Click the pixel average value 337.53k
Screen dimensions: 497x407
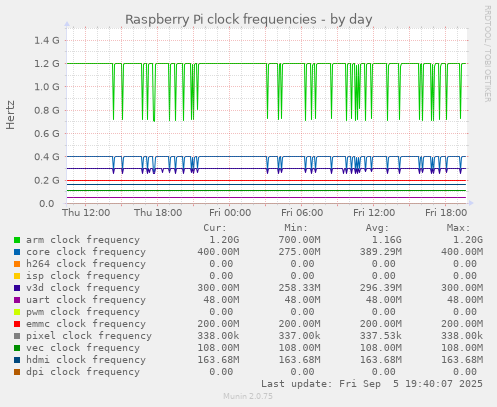point(381,336)
